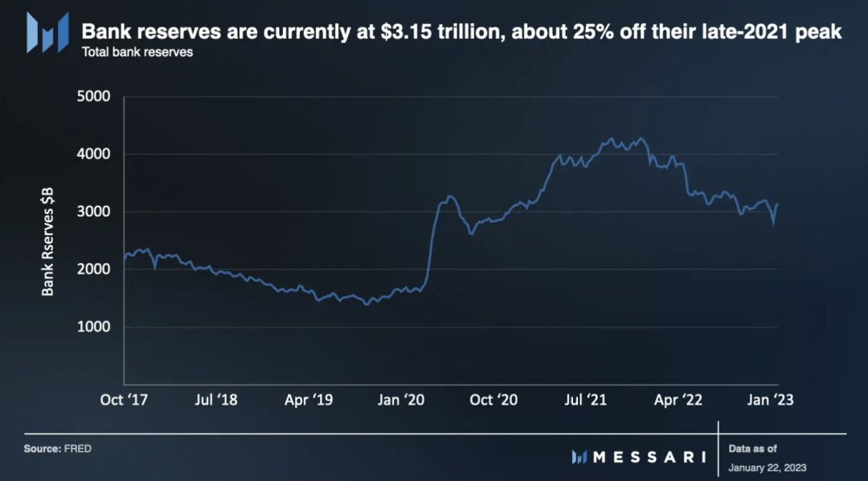The image size is (868, 481).
Task: Click the Messari logo mark in the footer
Action: (579, 457)
